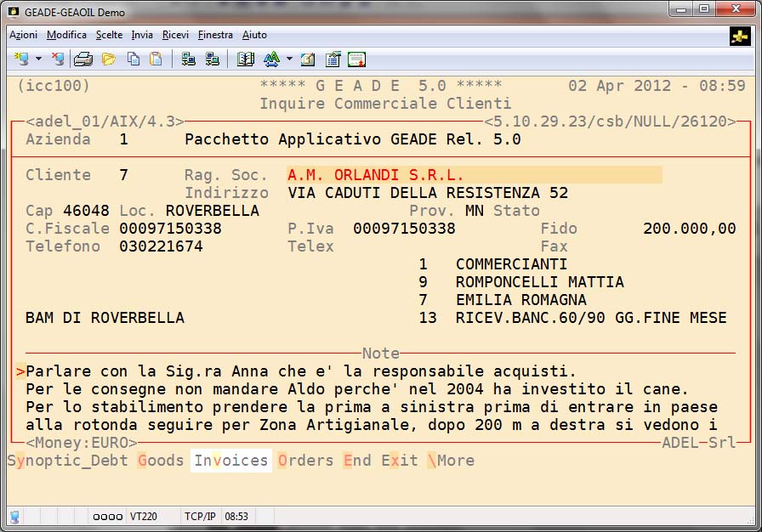Expand the new connection dropdown arrow
The image size is (762, 532).
[38, 59]
